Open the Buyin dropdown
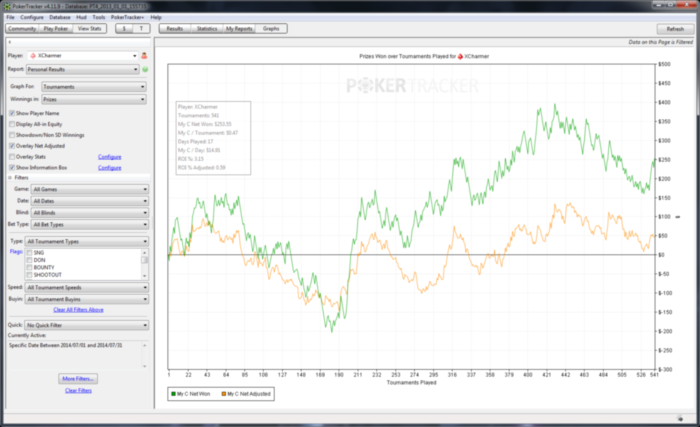The height and width of the screenshot is (427, 700). click(87, 299)
